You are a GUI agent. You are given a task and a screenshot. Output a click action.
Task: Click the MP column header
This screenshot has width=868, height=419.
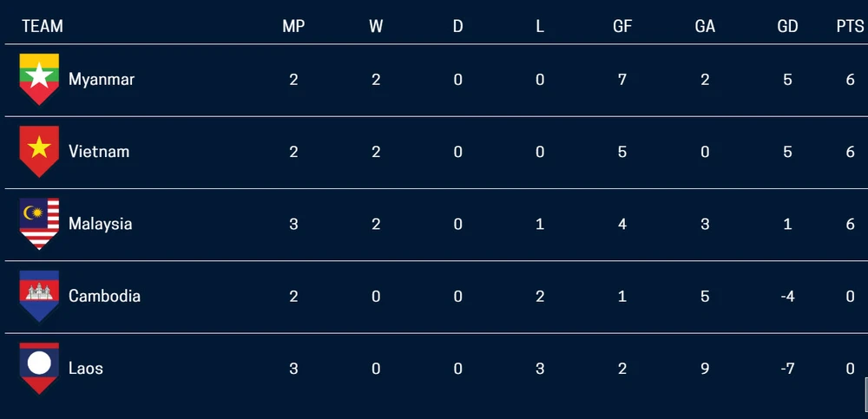click(x=293, y=26)
